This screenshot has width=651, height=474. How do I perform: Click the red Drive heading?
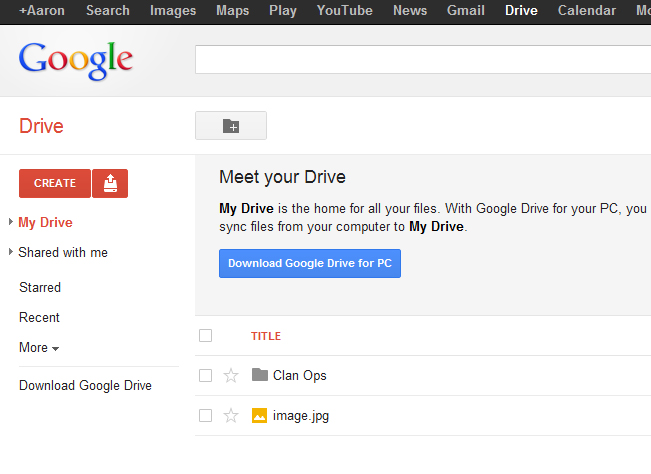[41, 126]
